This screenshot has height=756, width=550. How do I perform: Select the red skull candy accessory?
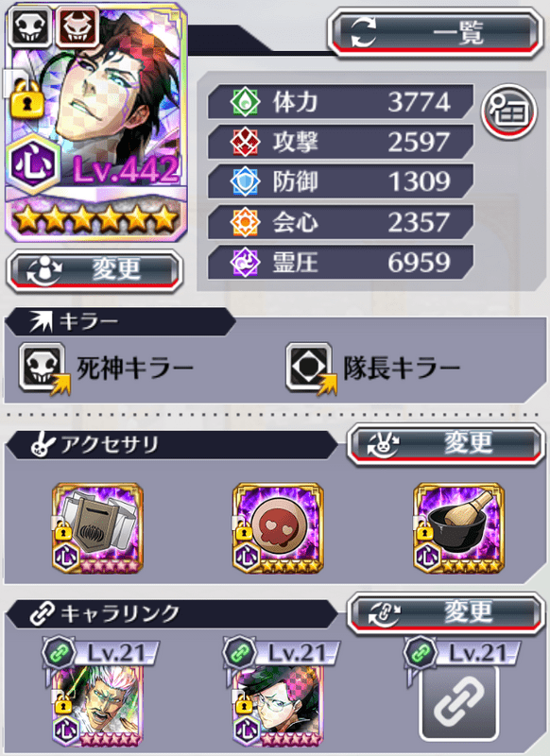[x=278, y=528]
